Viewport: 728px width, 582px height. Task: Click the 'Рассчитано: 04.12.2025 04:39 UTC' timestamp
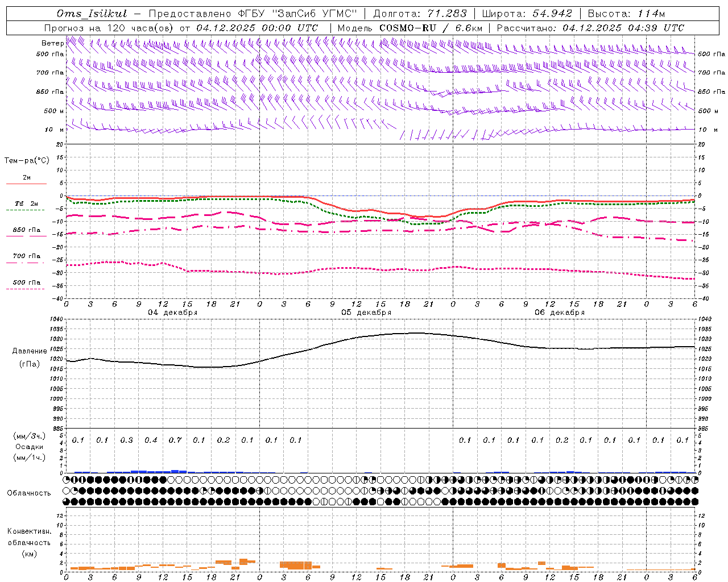tap(591, 28)
